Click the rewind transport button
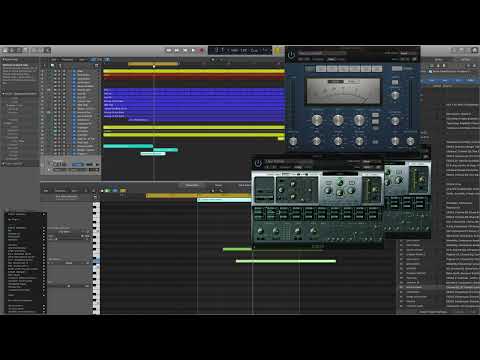 pyautogui.click(x=169, y=50)
